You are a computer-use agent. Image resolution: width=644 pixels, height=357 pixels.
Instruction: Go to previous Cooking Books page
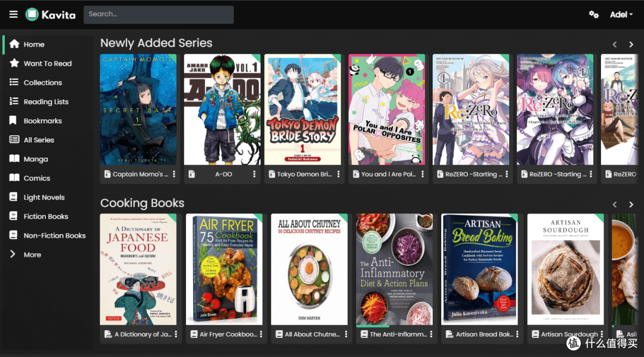coord(615,204)
